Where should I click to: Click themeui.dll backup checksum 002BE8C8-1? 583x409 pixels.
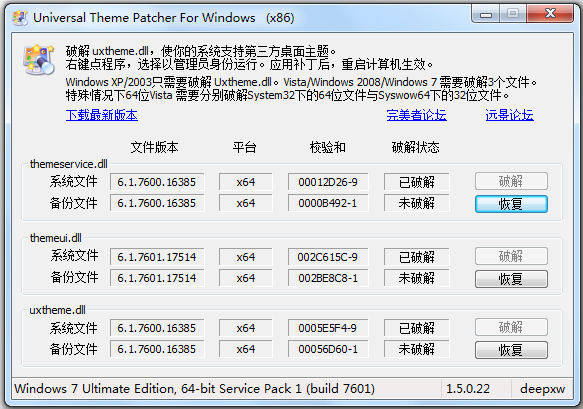click(x=328, y=278)
